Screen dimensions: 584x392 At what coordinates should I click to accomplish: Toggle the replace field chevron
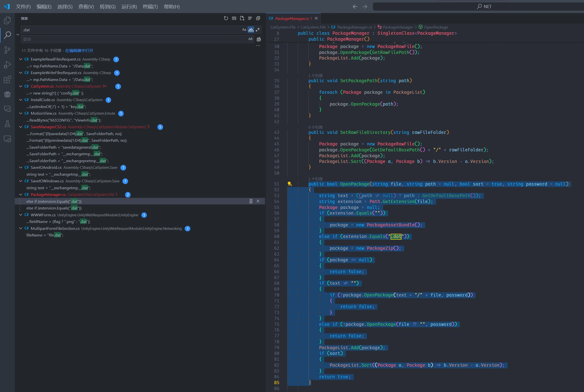pos(18,35)
